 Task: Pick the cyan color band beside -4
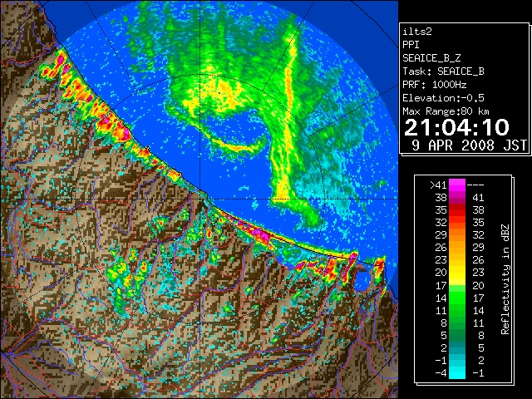[457, 372]
